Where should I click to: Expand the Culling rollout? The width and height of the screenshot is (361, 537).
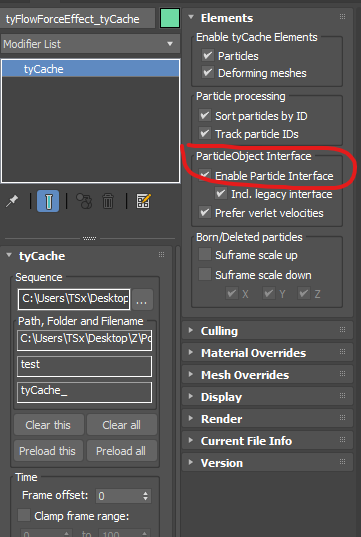pyautogui.click(x=267, y=331)
